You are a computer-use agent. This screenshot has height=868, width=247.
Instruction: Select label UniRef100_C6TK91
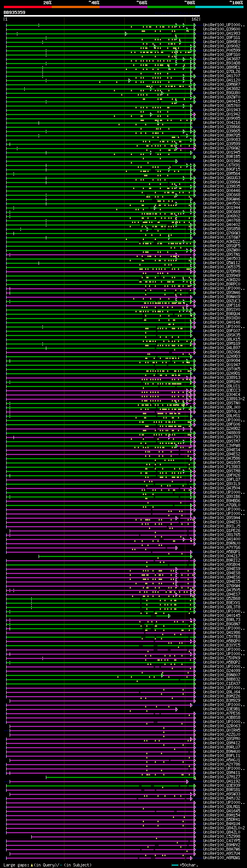point(222,165)
